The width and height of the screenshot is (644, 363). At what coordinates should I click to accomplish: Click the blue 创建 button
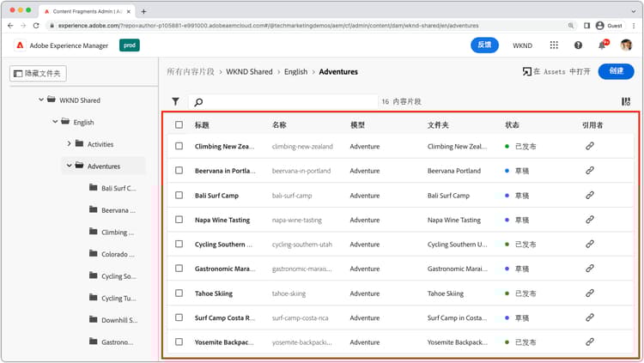616,71
